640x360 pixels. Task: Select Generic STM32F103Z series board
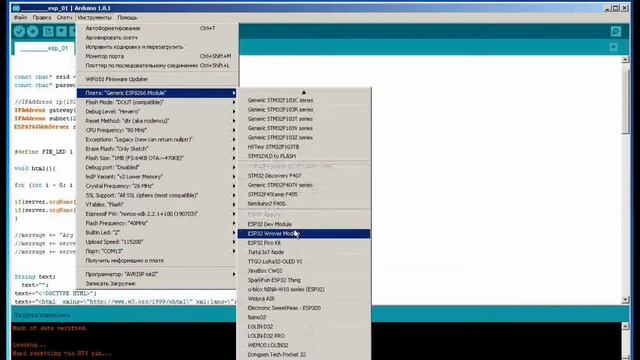coord(304,138)
